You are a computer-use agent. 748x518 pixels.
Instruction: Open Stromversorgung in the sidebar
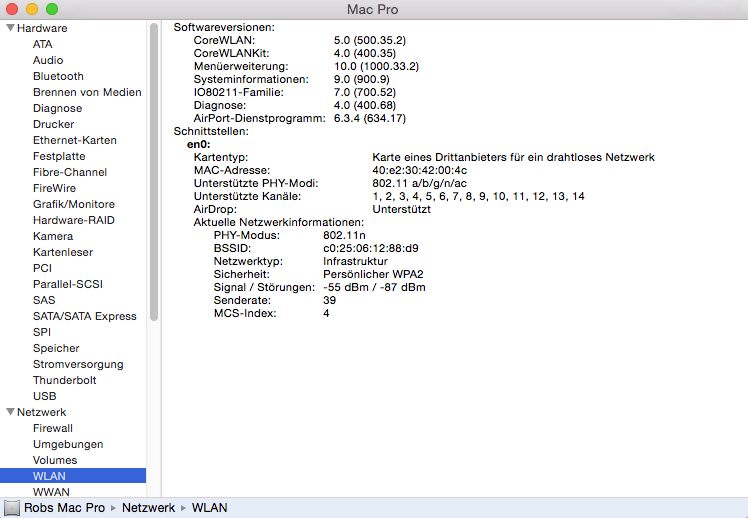pos(78,364)
